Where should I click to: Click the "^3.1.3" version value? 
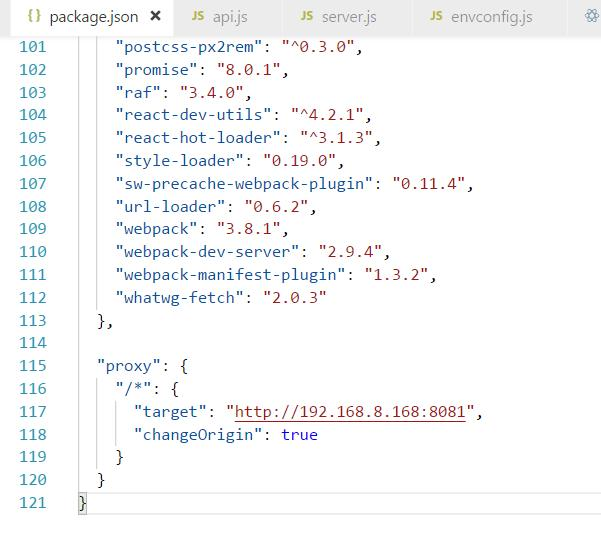336,138
